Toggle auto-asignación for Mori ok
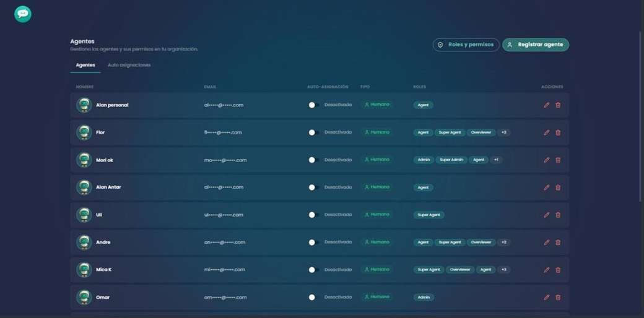644x318 pixels. pos(314,160)
